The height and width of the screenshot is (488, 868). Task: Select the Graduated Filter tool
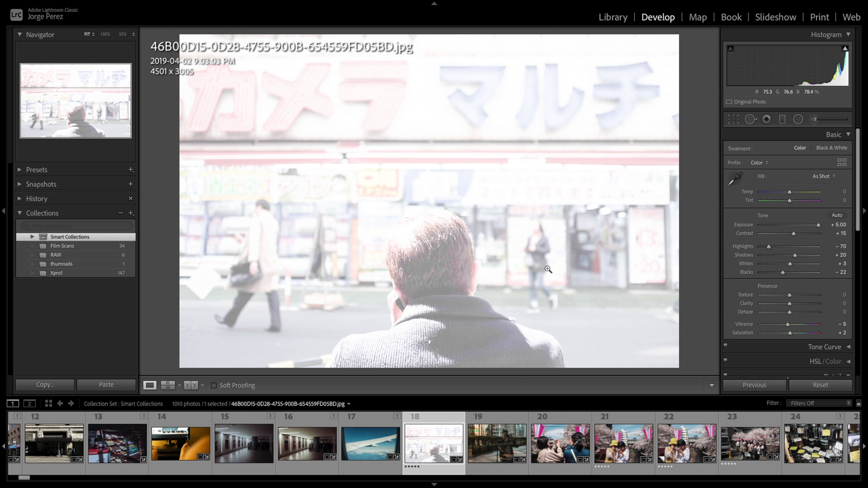(x=782, y=119)
